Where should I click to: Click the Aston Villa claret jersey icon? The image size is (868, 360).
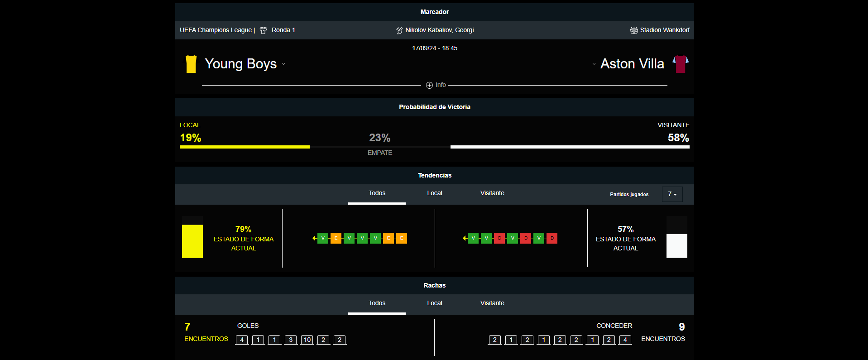(680, 64)
